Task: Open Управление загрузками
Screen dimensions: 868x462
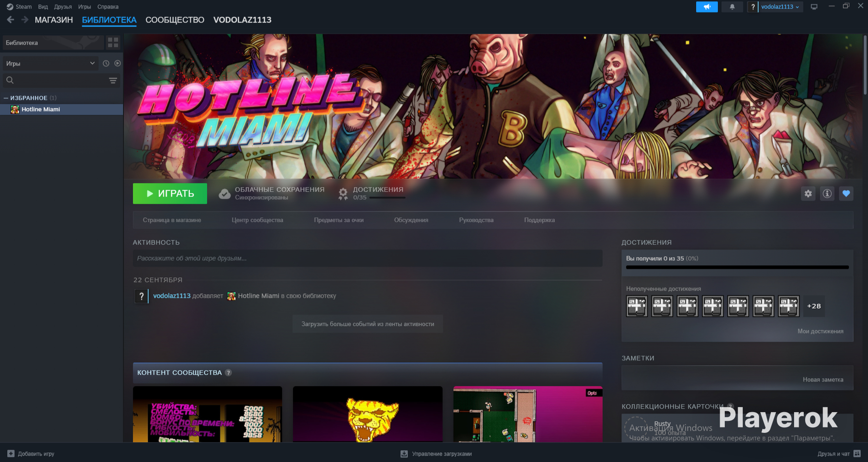Action: (x=436, y=454)
